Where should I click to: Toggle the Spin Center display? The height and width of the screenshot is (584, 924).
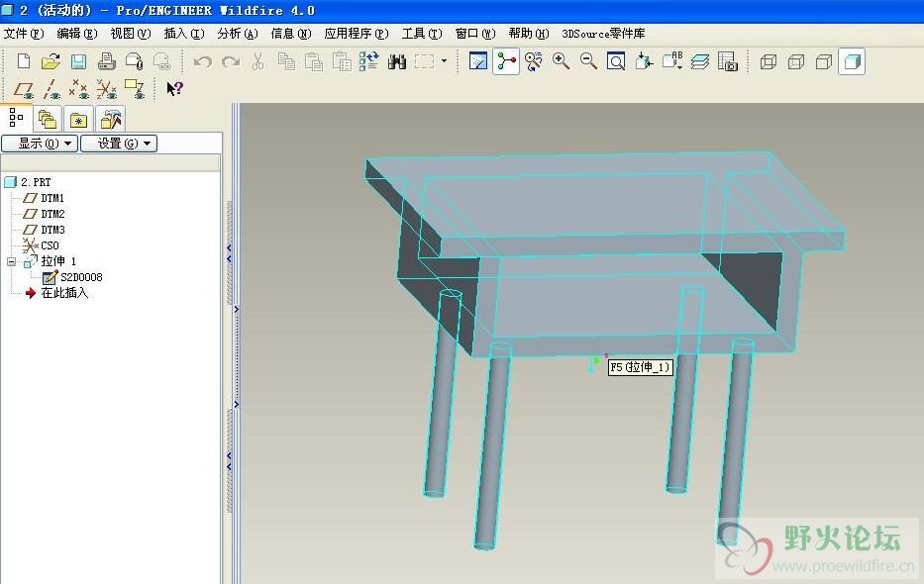[x=506, y=61]
